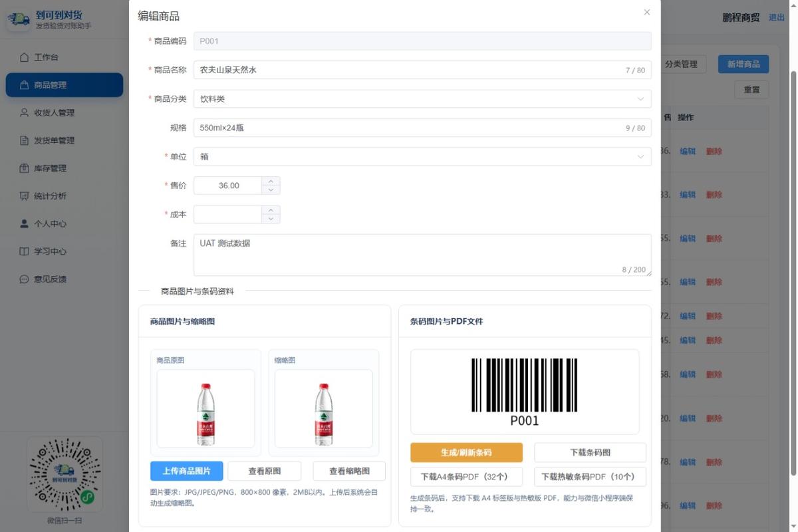Open 统计分析 in the sidebar
The image size is (798, 532).
pyautogui.click(x=65, y=196)
